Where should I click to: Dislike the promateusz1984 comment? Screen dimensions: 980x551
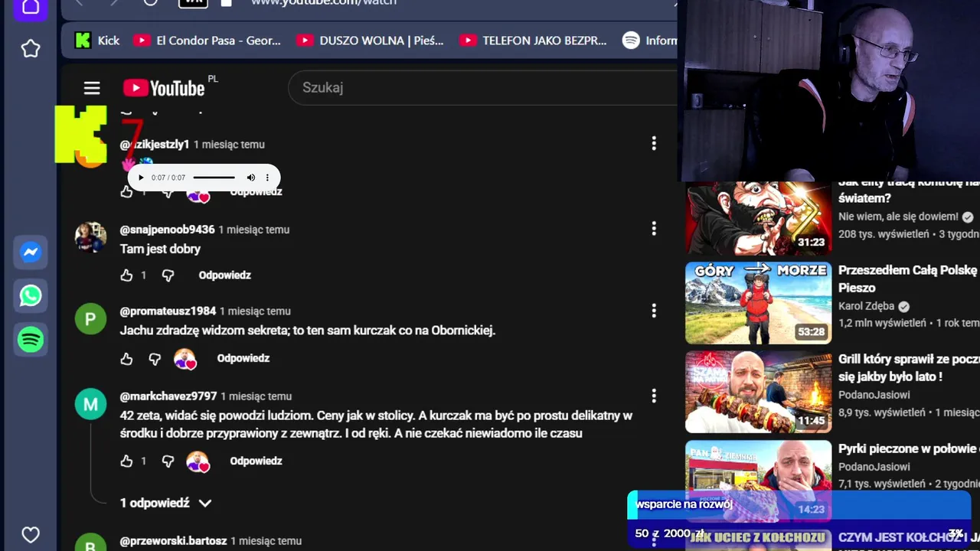(x=155, y=358)
